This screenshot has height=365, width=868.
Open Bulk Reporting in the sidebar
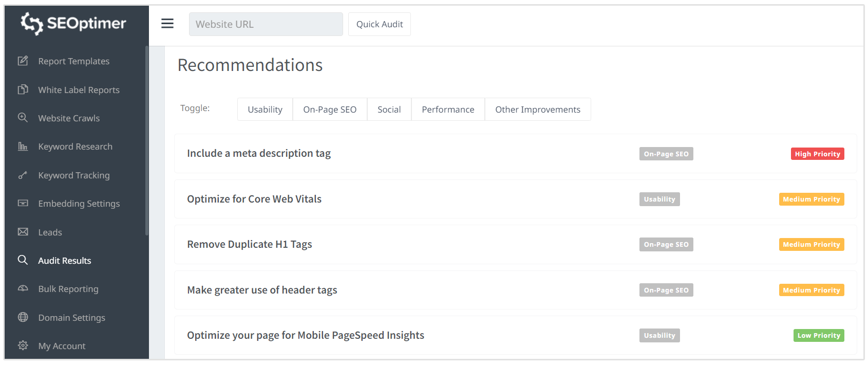tap(68, 289)
